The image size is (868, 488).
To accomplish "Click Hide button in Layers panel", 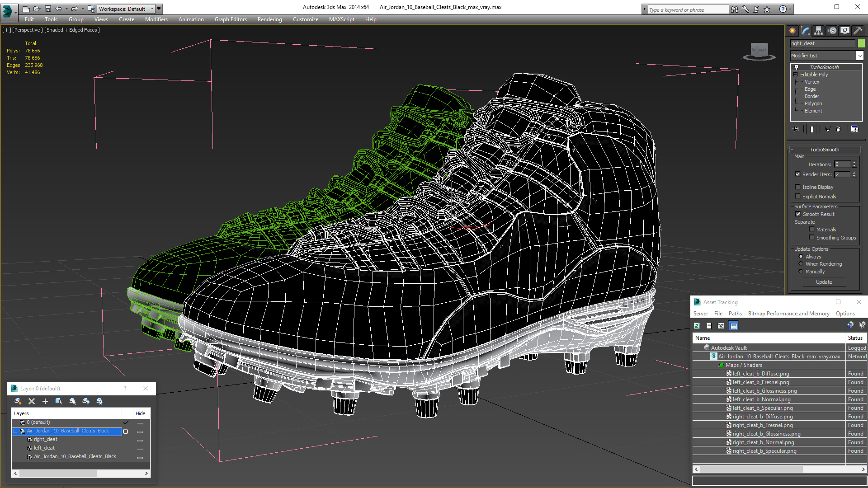I will [x=140, y=413].
